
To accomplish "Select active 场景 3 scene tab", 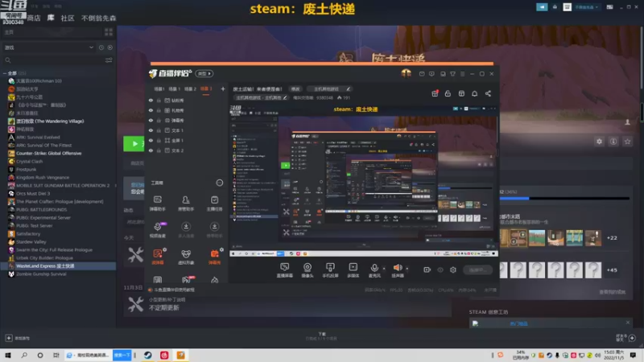I will click(205, 89).
